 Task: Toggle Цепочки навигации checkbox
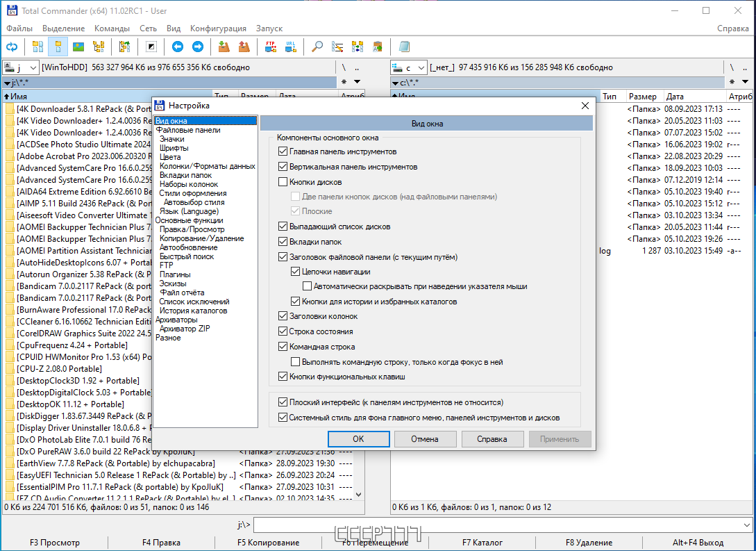[x=296, y=272]
